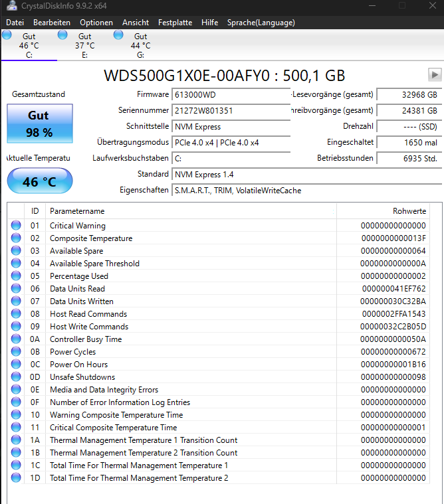Screen dimensions: 444x504
Task: Click status orb for Controller Busy Time
Action: click(16, 339)
